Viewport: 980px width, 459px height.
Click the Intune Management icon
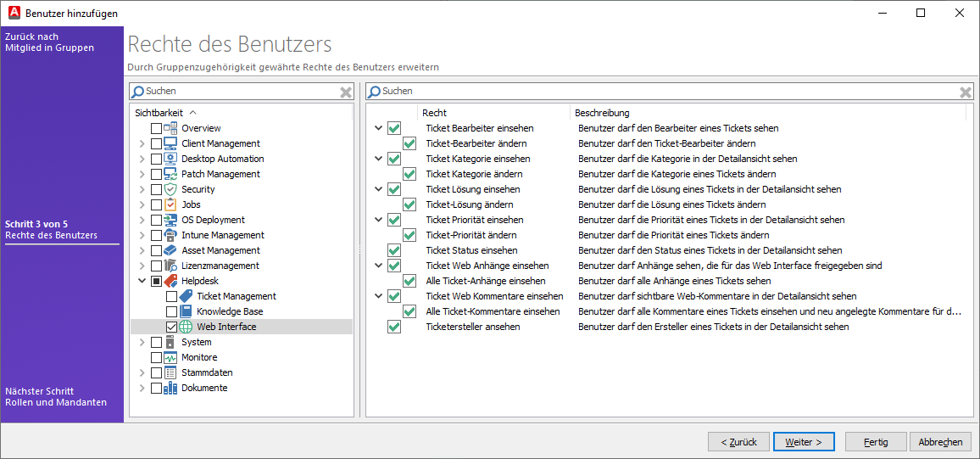(170, 235)
